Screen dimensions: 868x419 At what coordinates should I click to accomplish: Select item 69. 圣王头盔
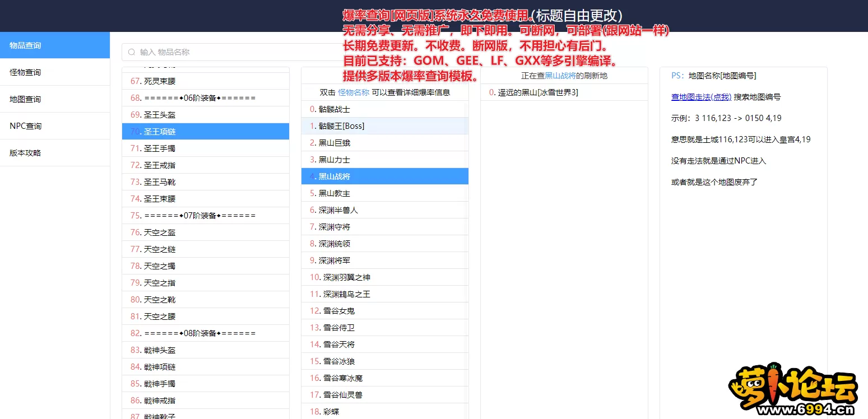tap(206, 115)
